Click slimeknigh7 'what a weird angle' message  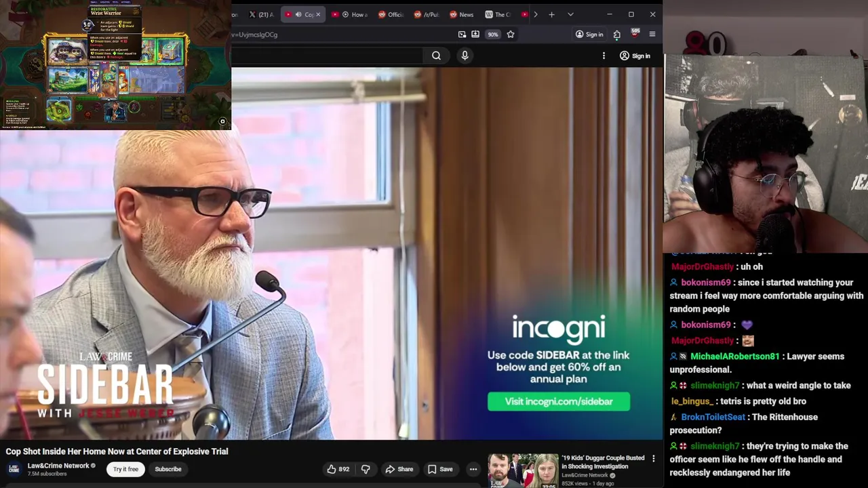[760, 386]
